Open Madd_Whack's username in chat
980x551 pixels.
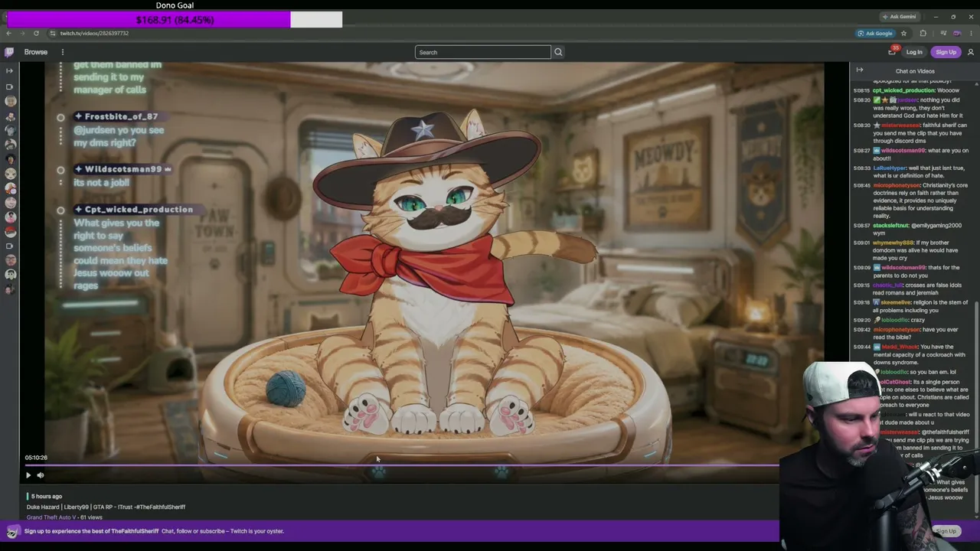(x=900, y=347)
